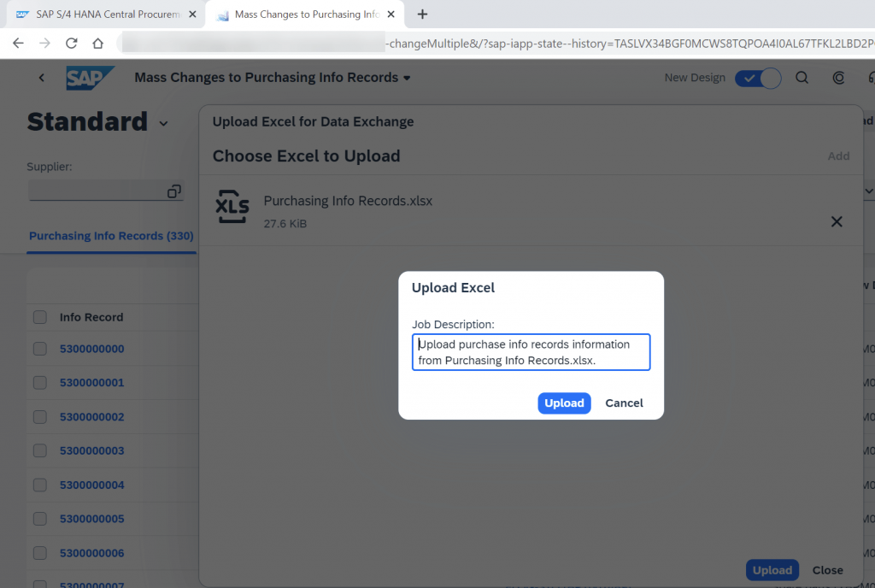Check the row for 5300000001
The image size is (875, 588).
tap(39, 383)
